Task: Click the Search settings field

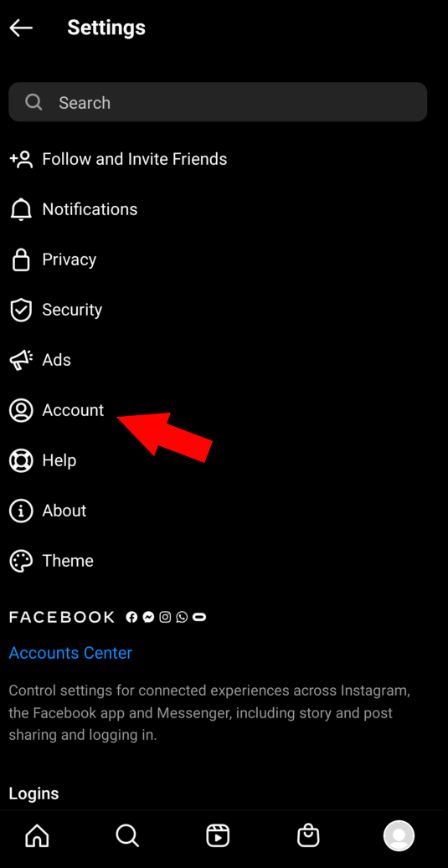Action: click(218, 102)
